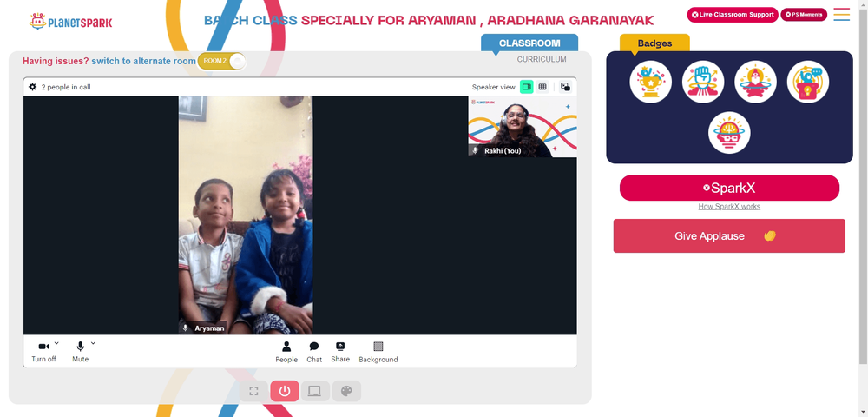The height and width of the screenshot is (417, 868).
Task: Switch to speaker view layout icon
Action: [527, 87]
